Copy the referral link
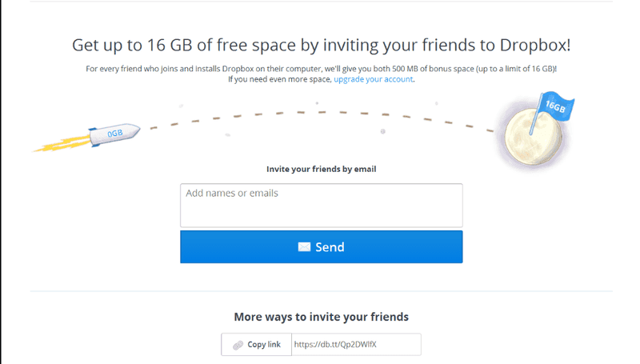 256,345
